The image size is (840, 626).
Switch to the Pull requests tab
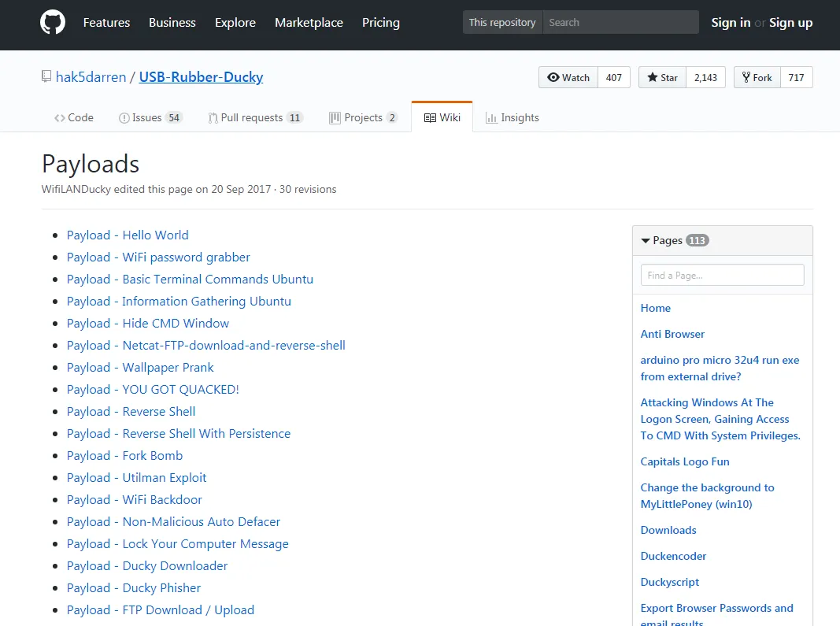click(256, 117)
